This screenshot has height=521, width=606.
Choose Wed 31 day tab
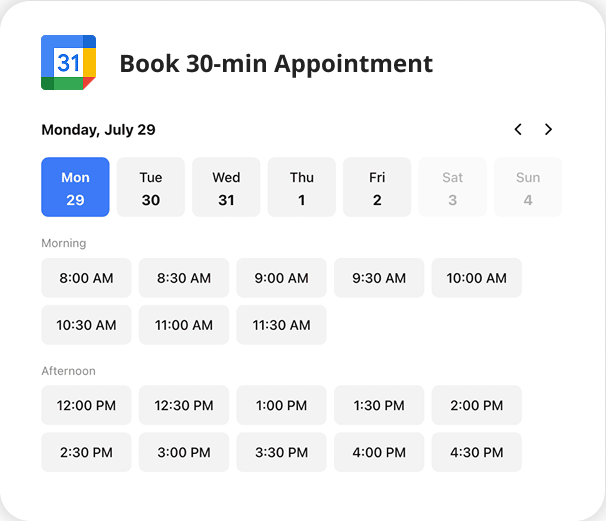coord(226,187)
